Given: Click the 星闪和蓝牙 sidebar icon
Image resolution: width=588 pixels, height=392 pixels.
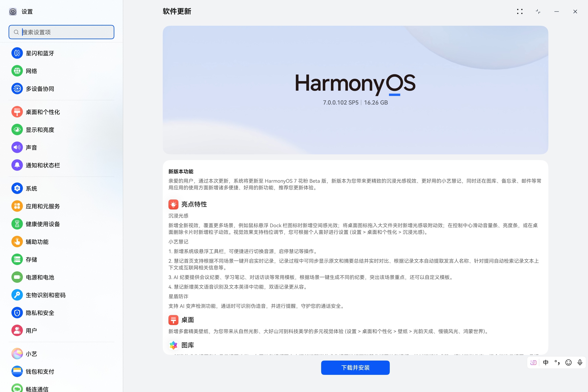Looking at the screenshot, I should (x=17, y=53).
